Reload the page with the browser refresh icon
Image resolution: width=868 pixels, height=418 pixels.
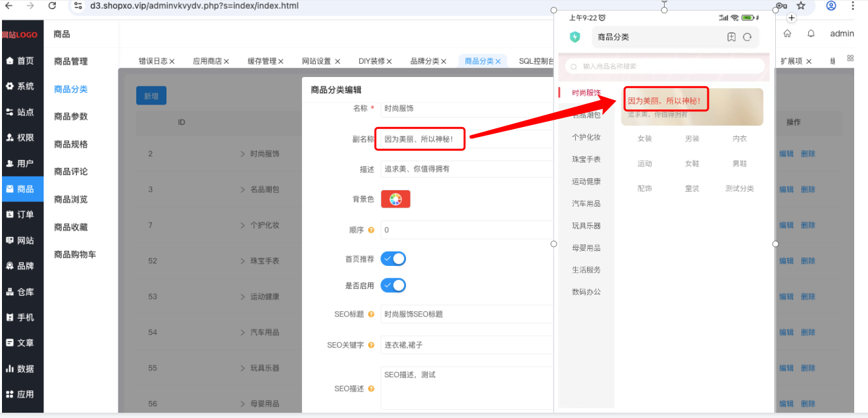point(53,5)
